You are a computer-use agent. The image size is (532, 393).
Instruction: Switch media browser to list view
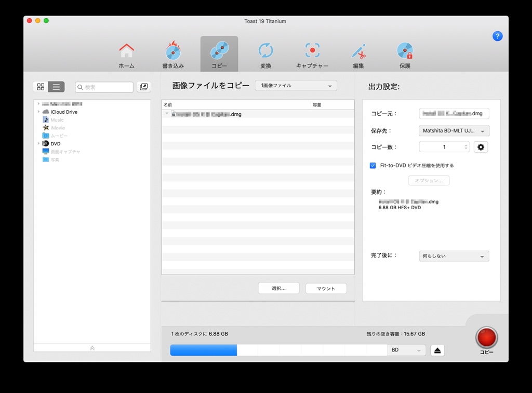click(x=56, y=87)
